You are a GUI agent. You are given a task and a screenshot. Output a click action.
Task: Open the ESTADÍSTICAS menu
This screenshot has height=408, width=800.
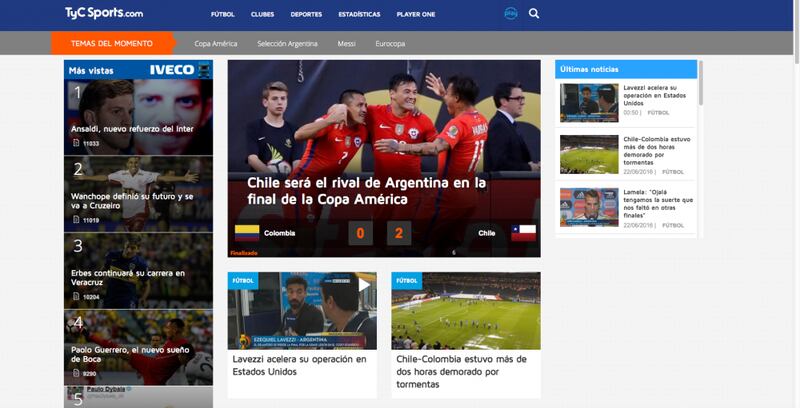tap(359, 14)
